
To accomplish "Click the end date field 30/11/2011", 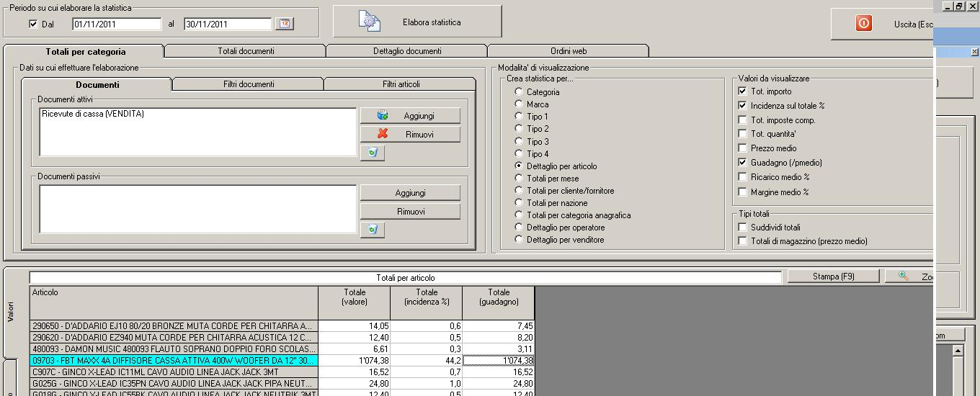I will point(228,24).
